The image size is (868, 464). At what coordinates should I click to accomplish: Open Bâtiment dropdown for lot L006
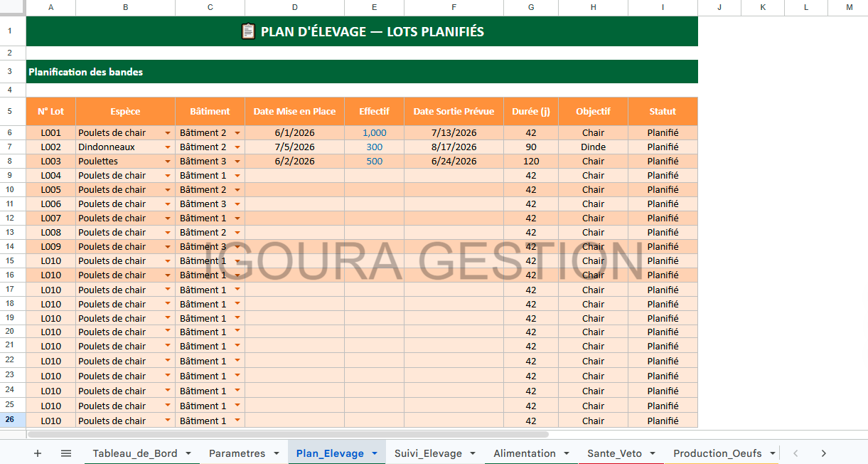tap(237, 204)
